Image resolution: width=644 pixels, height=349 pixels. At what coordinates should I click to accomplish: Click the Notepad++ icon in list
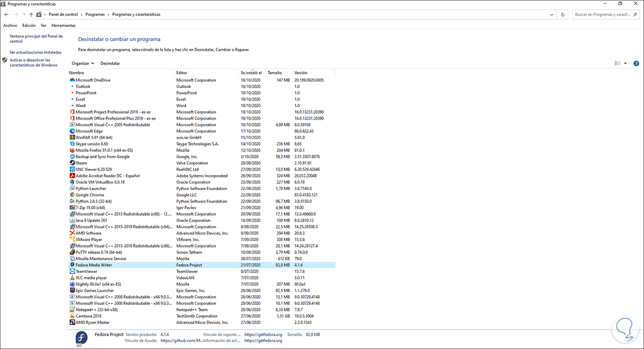pyautogui.click(x=72, y=310)
